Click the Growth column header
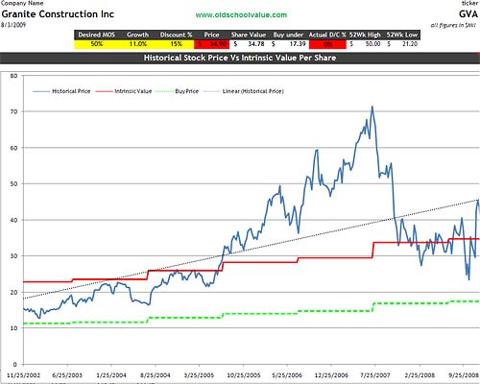The height and width of the screenshot is (384, 480). pos(138,35)
